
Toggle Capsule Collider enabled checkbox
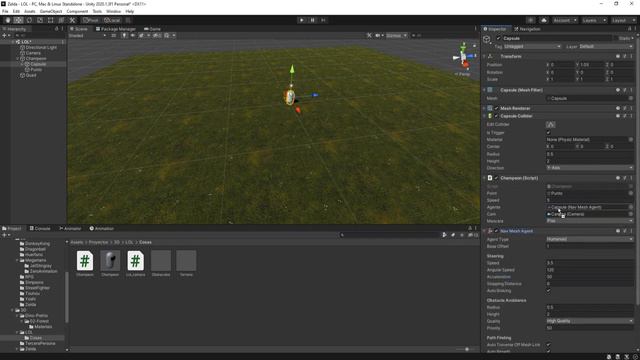(496, 116)
